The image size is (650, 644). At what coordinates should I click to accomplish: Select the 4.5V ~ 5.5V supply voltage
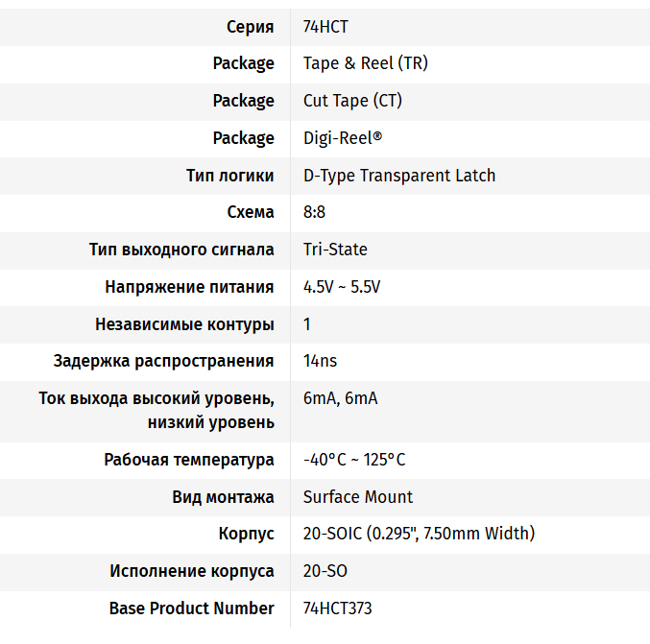point(342,287)
